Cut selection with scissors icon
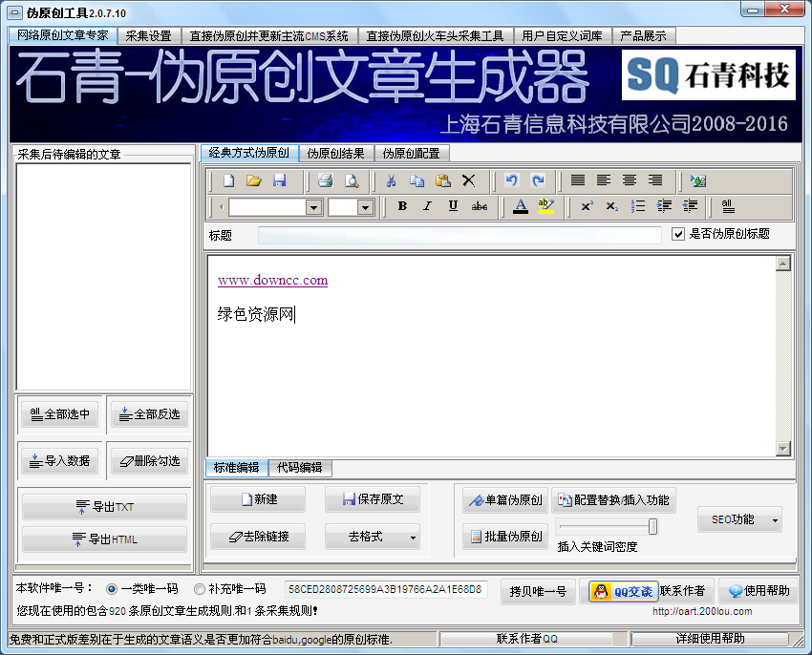This screenshot has width=812, height=655. [x=391, y=180]
